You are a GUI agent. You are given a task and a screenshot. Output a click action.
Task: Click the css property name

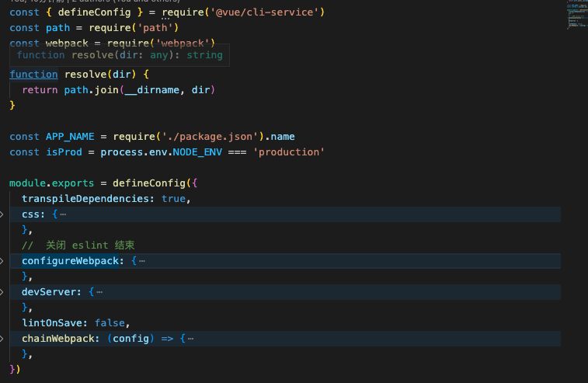tap(30, 214)
